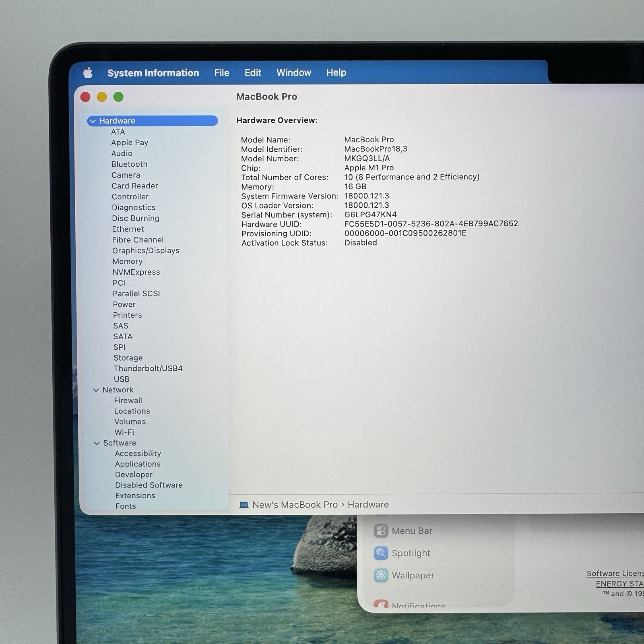Viewport: 644px width, 644px height.
Task: Open the Apple menu icon
Action: coord(88,72)
